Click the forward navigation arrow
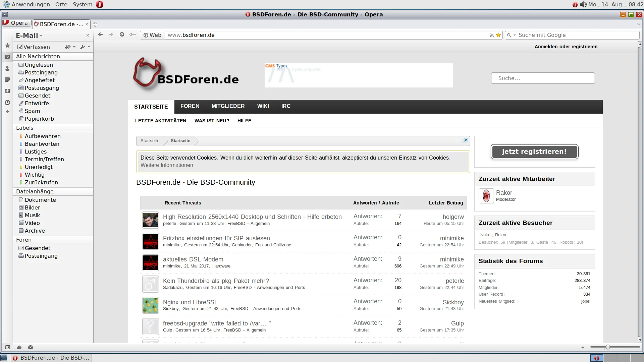The height and width of the screenshot is (362, 644). [111, 35]
